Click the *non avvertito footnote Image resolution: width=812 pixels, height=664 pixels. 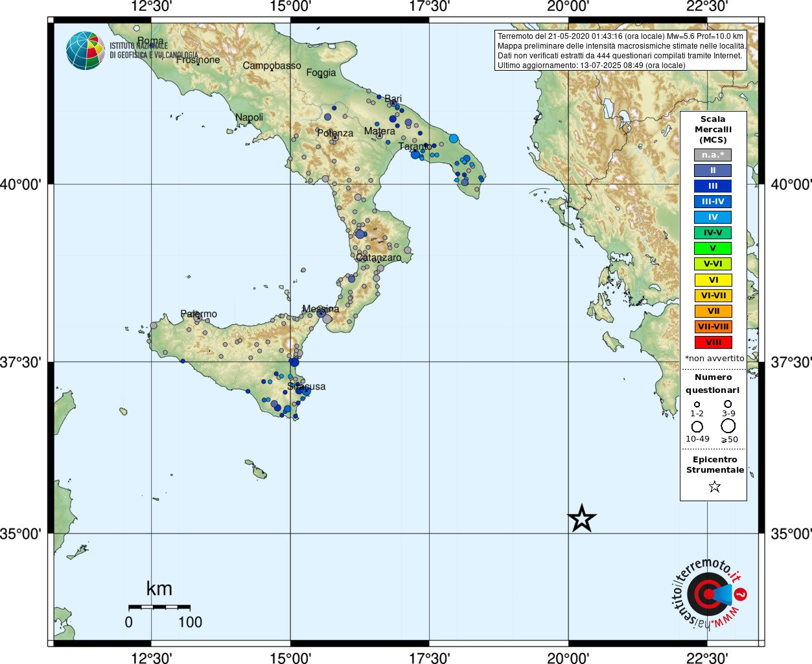click(x=714, y=358)
